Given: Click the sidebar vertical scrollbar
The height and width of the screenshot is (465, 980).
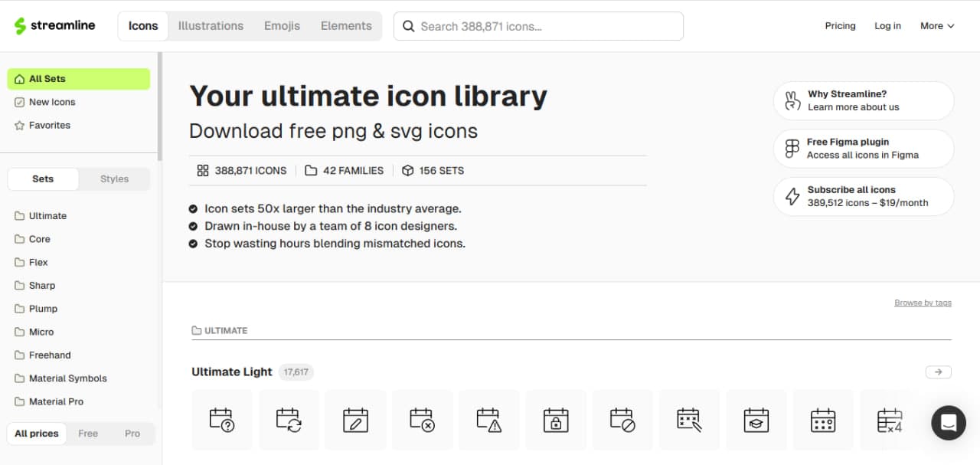Looking at the screenshot, I should coord(159,107).
